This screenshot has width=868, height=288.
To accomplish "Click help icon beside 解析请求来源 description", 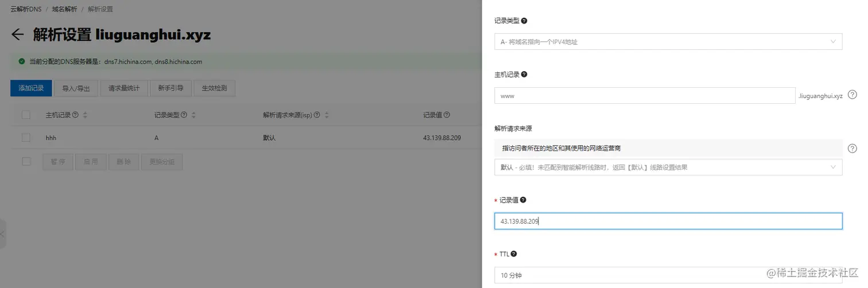I will pyautogui.click(x=852, y=148).
